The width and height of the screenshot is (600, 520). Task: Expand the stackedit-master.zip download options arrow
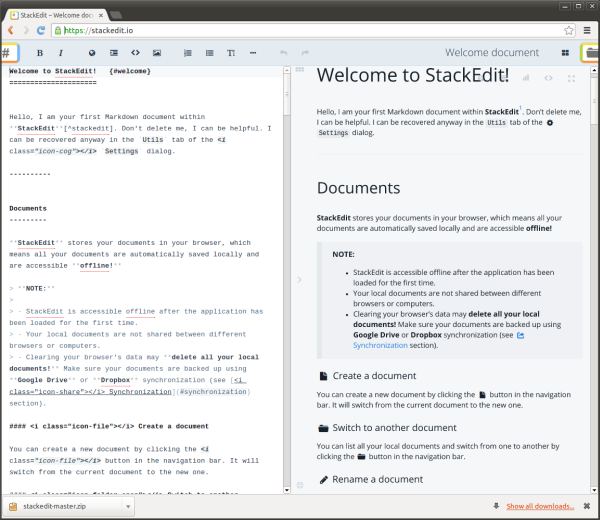click(x=128, y=507)
